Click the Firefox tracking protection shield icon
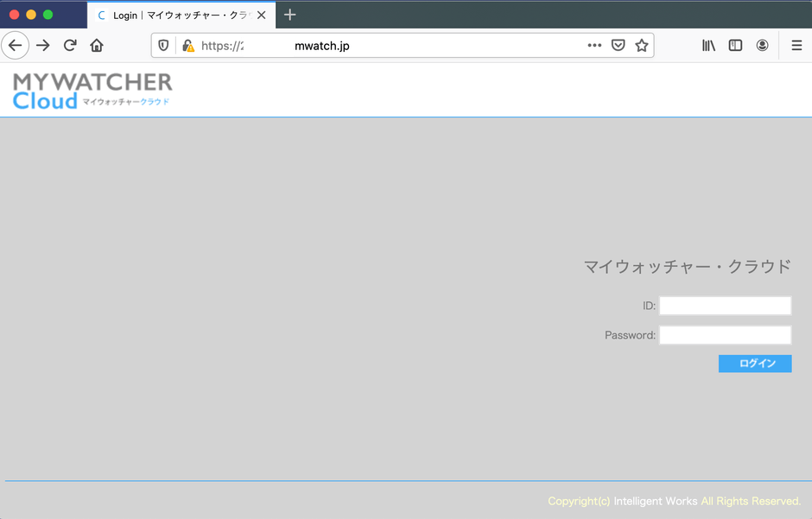The image size is (812, 519). [162, 45]
